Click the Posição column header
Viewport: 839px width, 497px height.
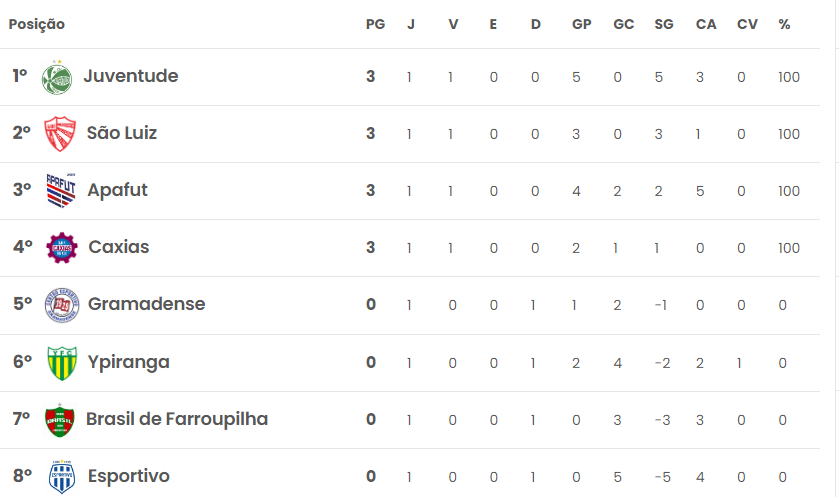[x=37, y=25]
